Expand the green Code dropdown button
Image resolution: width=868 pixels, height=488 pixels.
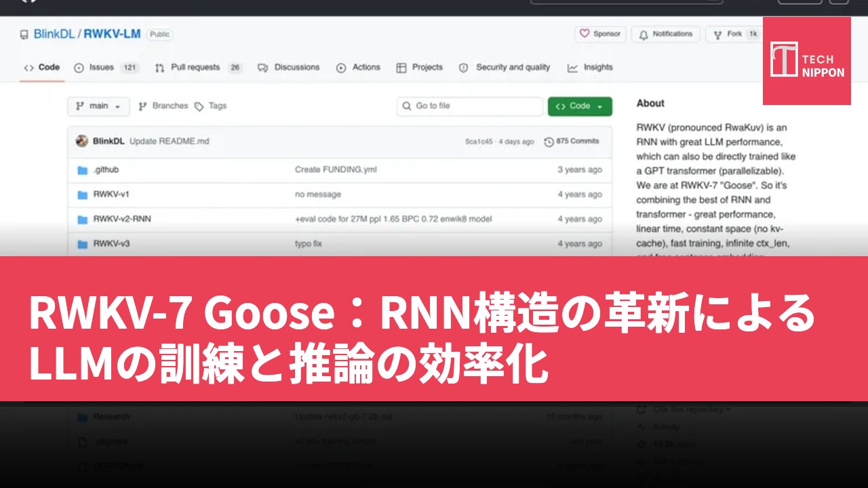pos(580,106)
